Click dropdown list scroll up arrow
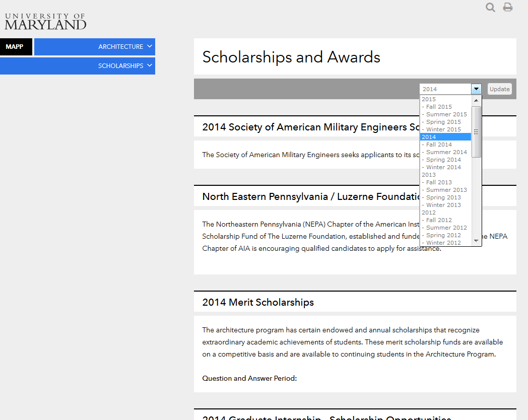The image size is (528, 420). tap(476, 100)
